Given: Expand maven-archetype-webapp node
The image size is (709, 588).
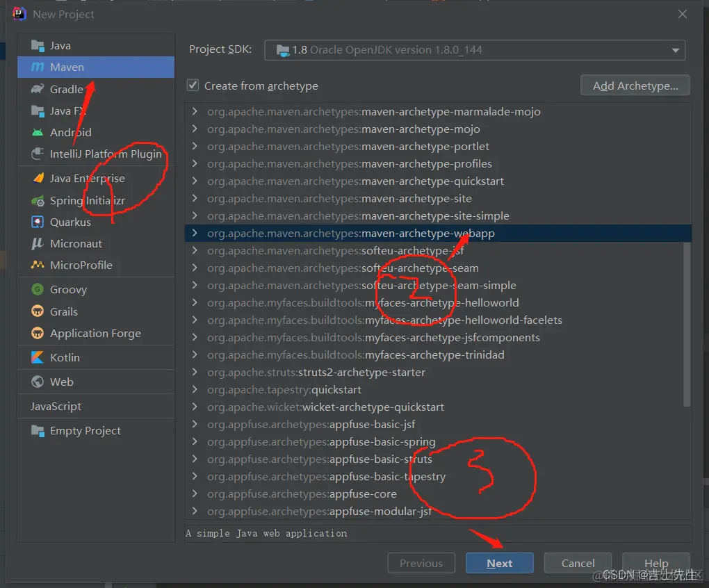Looking at the screenshot, I should pyautogui.click(x=195, y=233).
